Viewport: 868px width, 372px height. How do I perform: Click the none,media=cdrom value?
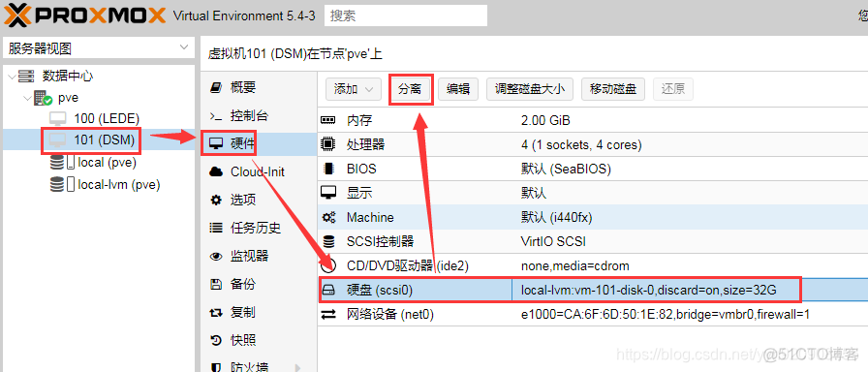pos(575,265)
